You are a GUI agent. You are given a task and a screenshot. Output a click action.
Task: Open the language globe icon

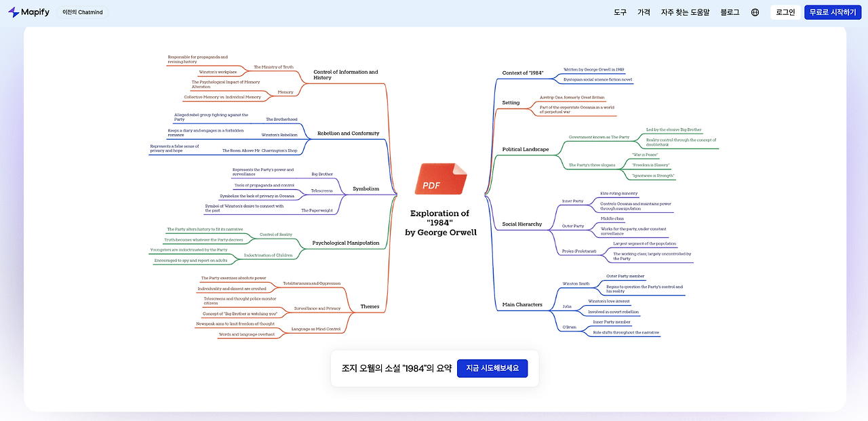(755, 12)
